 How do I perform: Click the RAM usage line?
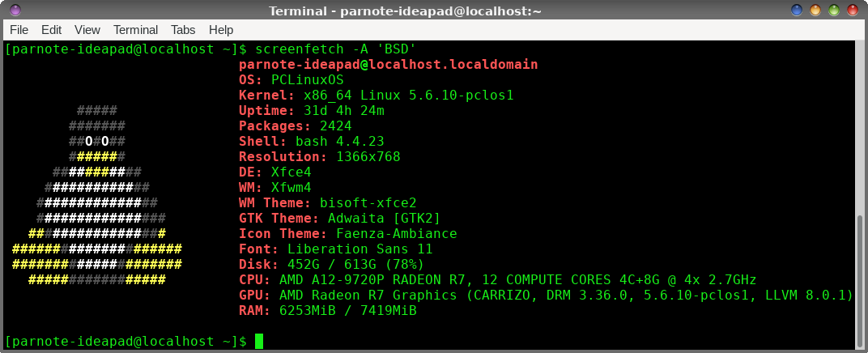(328, 310)
